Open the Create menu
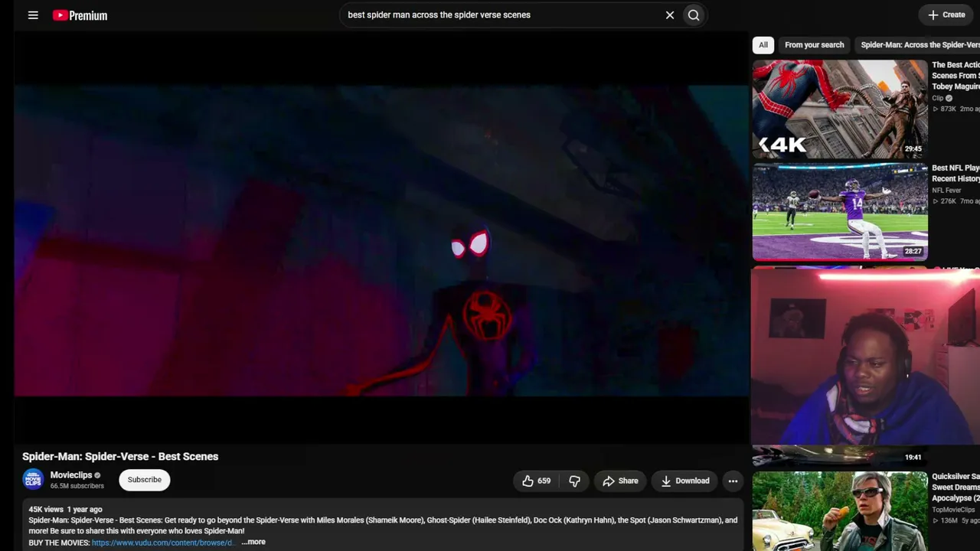Image resolution: width=980 pixels, height=551 pixels. [946, 15]
